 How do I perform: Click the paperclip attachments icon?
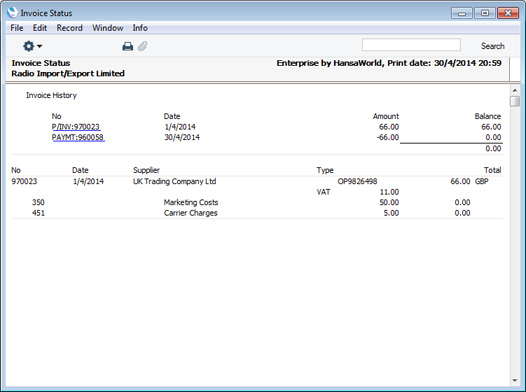(x=143, y=46)
